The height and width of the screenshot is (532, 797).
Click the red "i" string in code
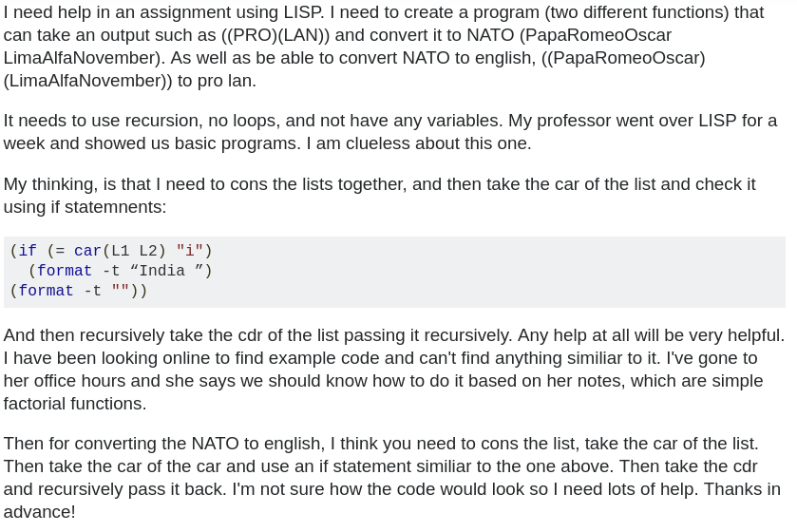189,252
